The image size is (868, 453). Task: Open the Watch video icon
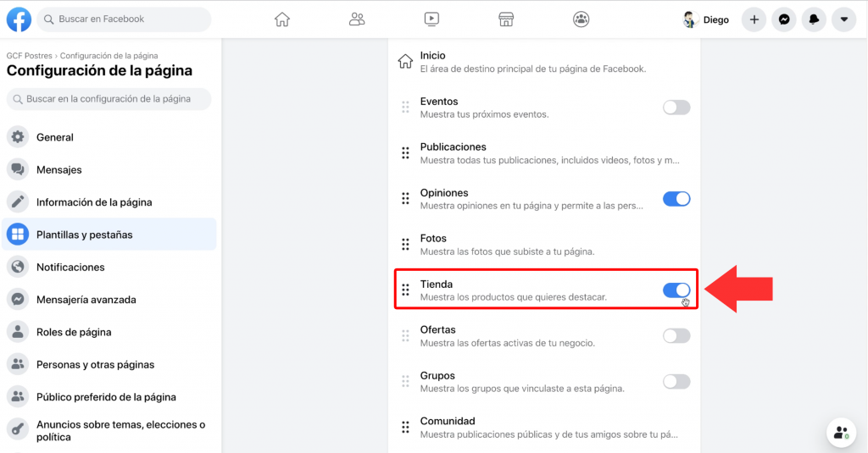click(x=431, y=19)
